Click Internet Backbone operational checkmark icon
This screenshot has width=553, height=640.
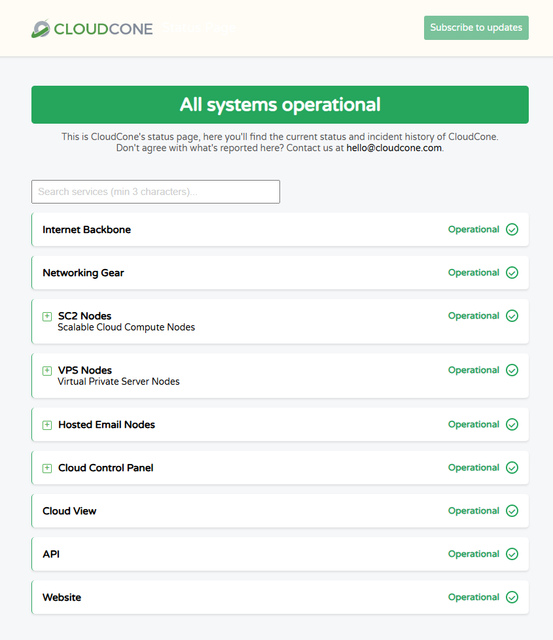[512, 229]
